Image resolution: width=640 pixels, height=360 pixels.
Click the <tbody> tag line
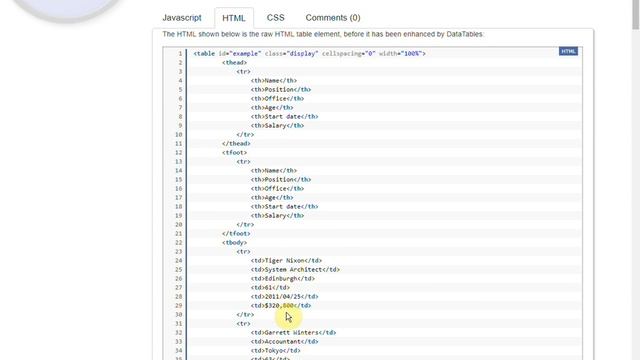coord(234,242)
